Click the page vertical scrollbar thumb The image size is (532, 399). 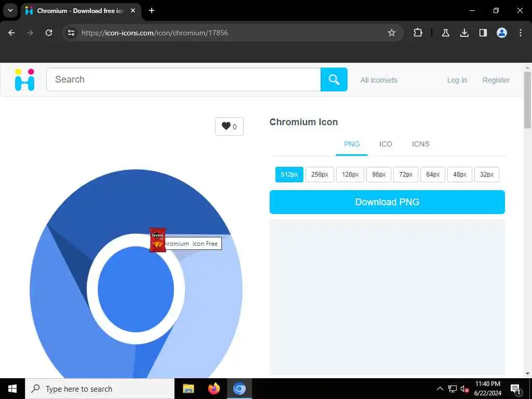coord(527,100)
